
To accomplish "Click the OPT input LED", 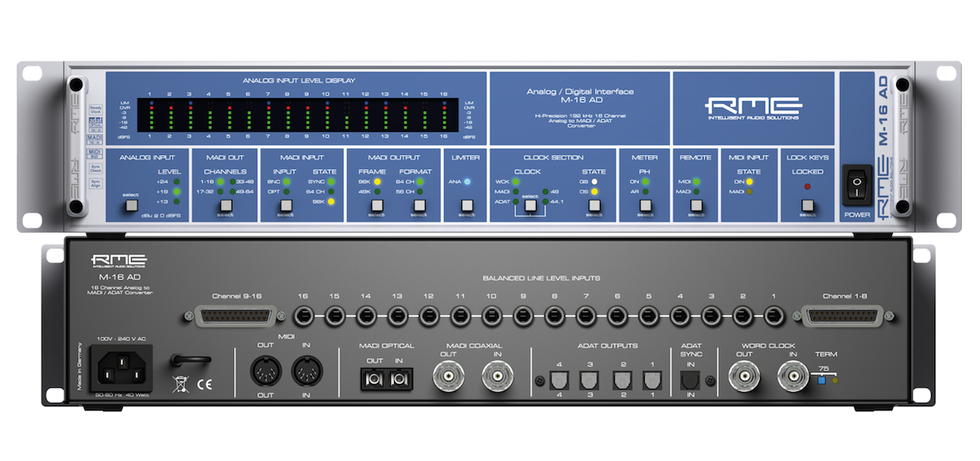I will pos(285,192).
